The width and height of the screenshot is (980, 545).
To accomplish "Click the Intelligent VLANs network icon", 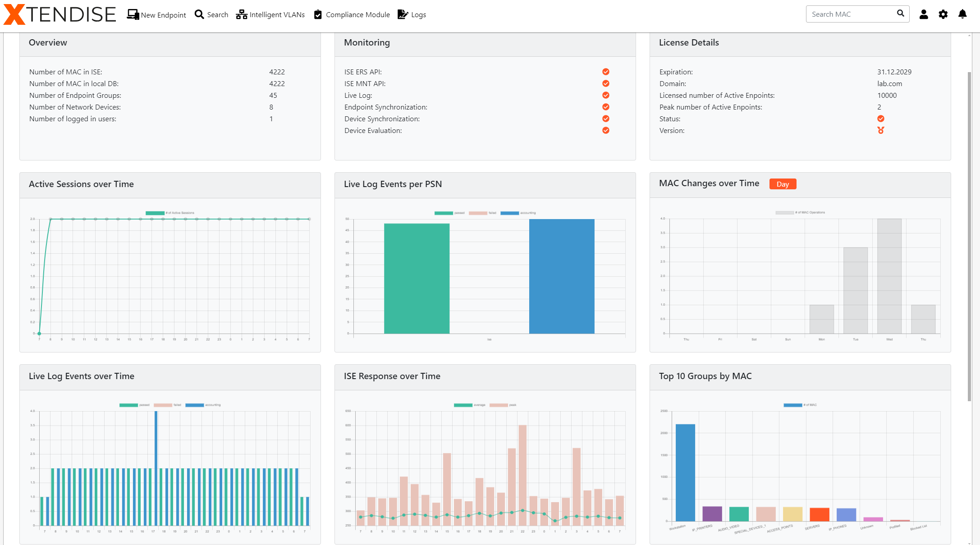I will [x=242, y=14].
